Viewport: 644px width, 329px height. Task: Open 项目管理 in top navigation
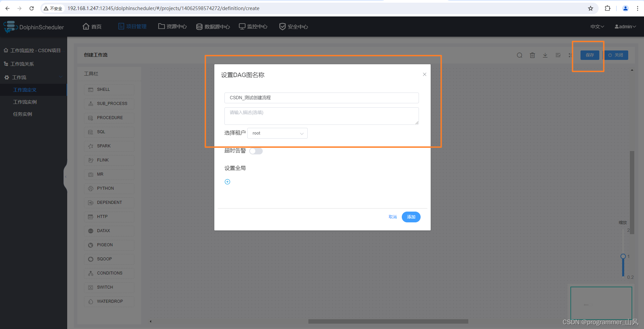tap(132, 27)
